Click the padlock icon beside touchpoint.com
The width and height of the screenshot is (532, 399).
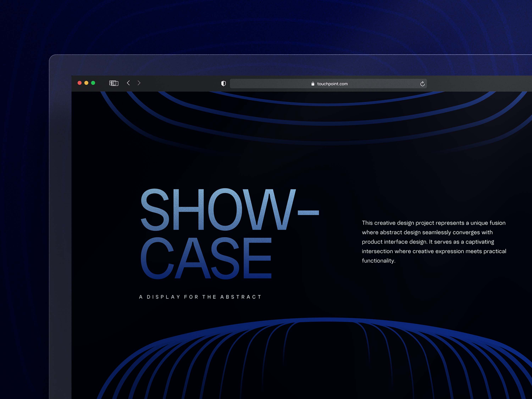tap(313, 84)
